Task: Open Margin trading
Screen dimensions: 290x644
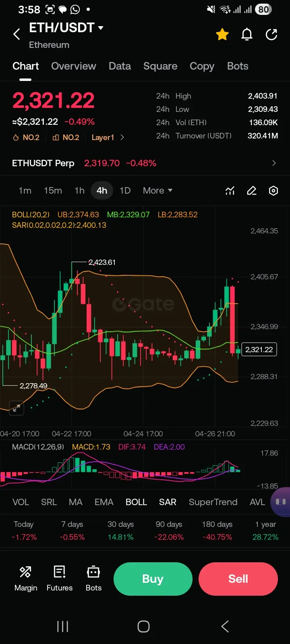Action: pos(26,579)
